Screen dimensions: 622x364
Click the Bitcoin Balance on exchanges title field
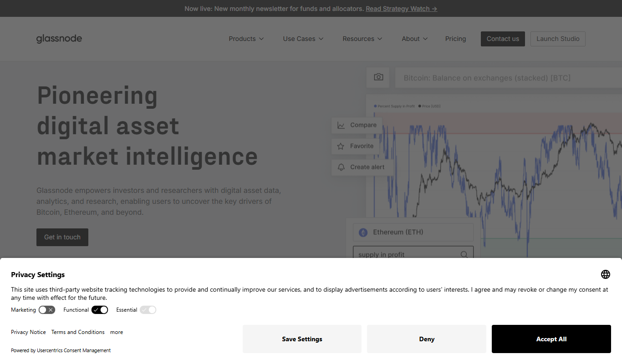(508, 78)
